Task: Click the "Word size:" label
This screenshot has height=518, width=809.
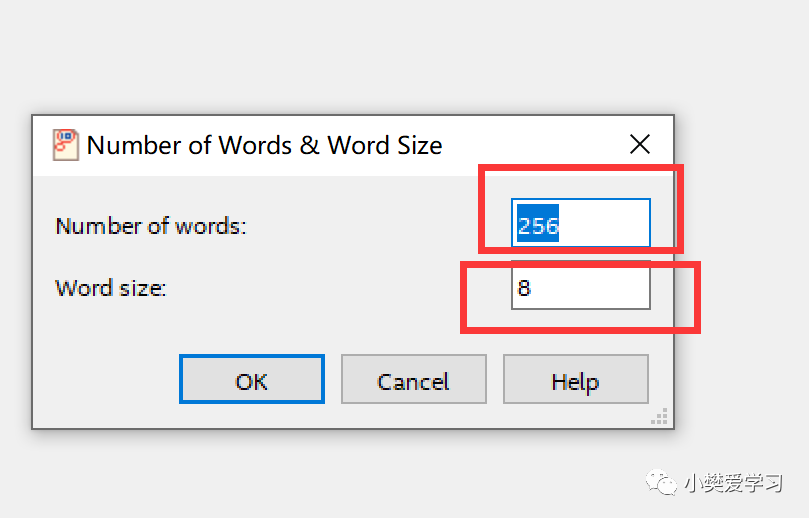Action: [111, 289]
